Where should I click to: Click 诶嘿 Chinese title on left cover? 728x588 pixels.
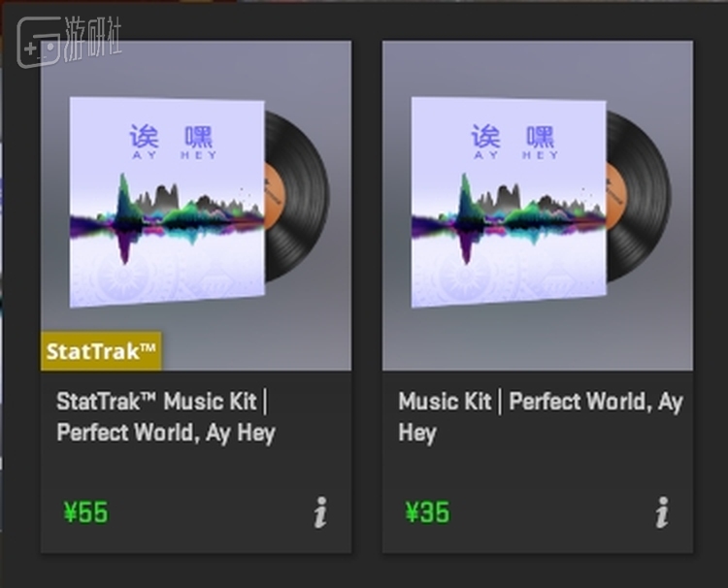coord(171,136)
